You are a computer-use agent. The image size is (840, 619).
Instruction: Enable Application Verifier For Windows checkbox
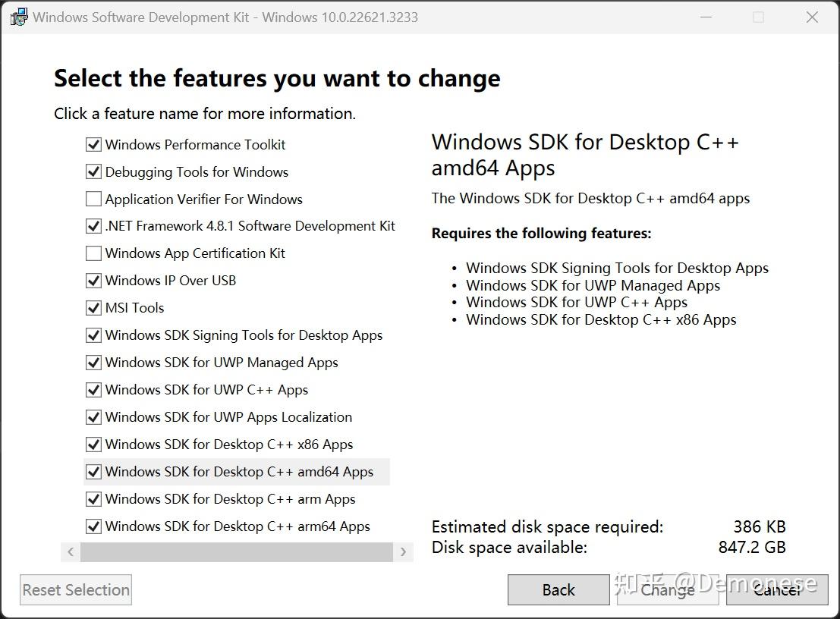pyautogui.click(x=93, y=199)
